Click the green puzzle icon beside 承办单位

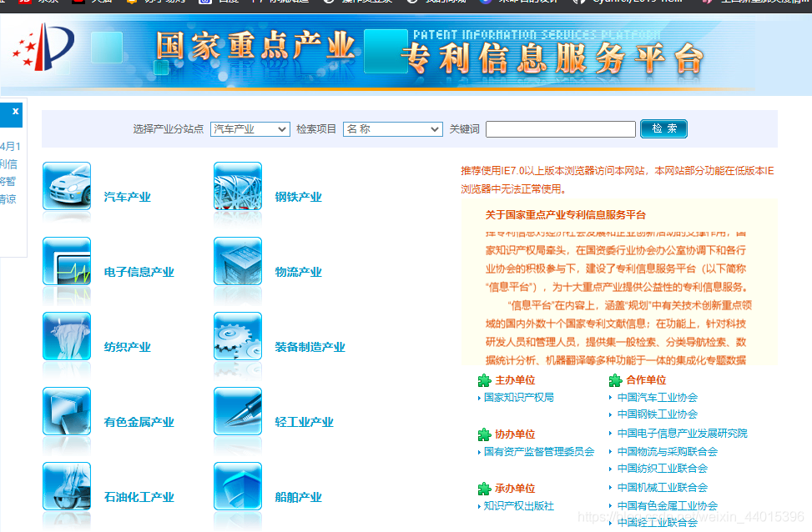coord(484,489)
